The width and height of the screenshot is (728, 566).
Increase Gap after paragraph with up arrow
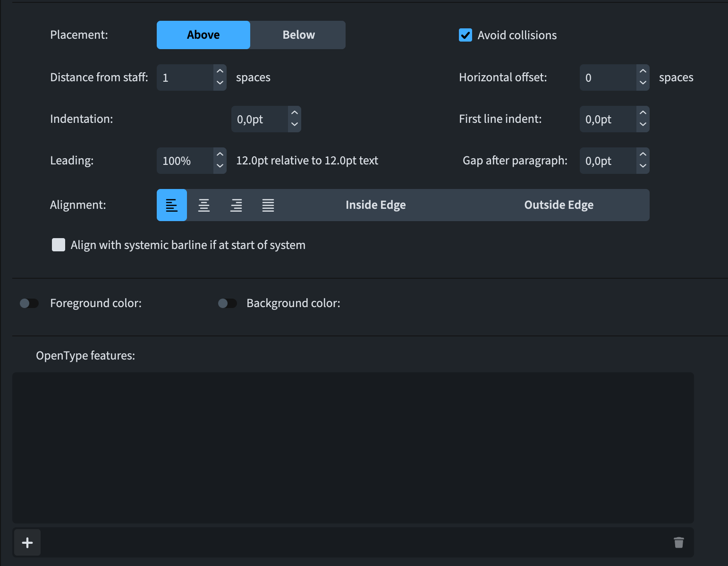[643, 154]
